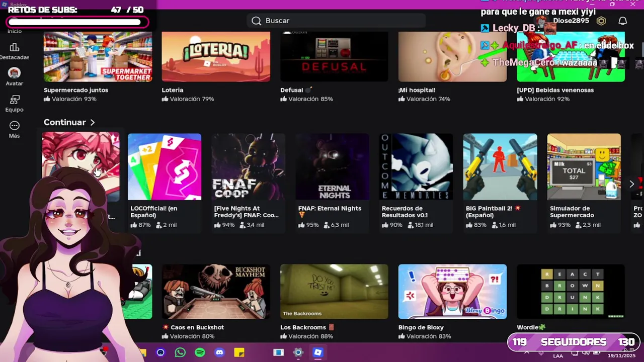Open the Wordle game thumbnail
Screen dimensions: 644x362
[571, 292]
